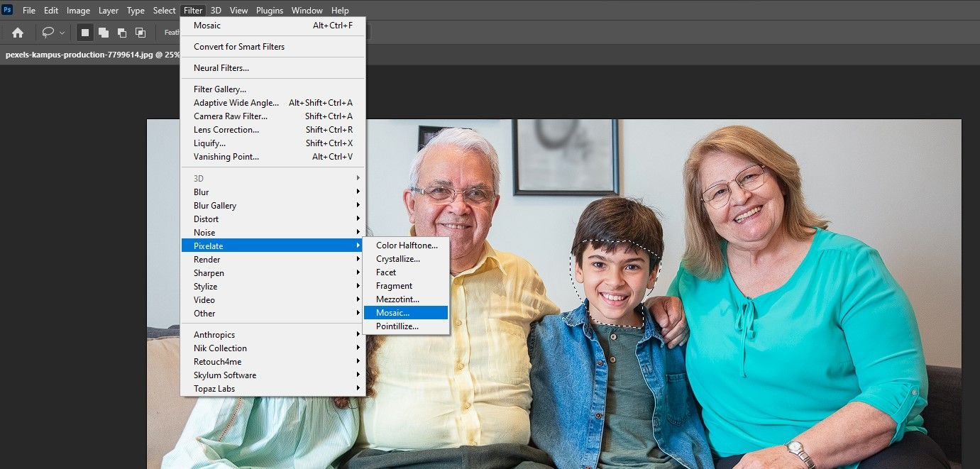980x469 pixels.
Task: Open the Layer menu
Action: [x=109, y=11]
